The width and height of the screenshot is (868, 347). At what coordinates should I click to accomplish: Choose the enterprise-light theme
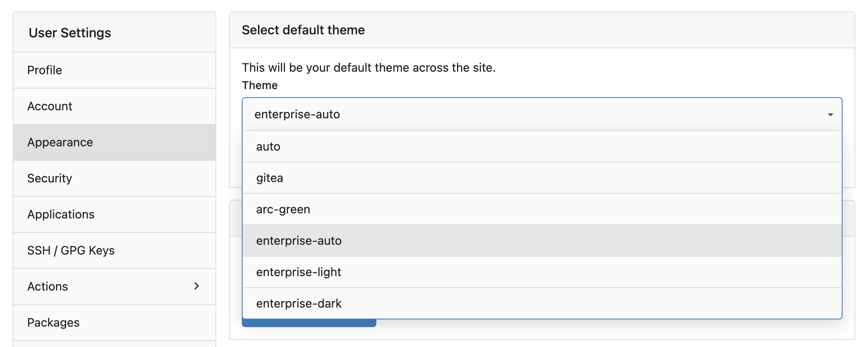(299, 272)
